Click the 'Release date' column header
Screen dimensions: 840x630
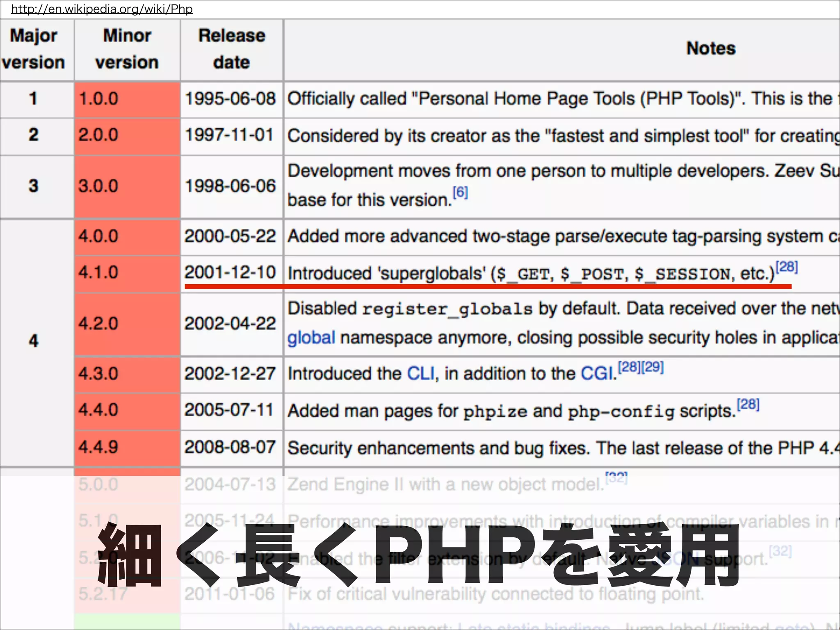(232, 49)
